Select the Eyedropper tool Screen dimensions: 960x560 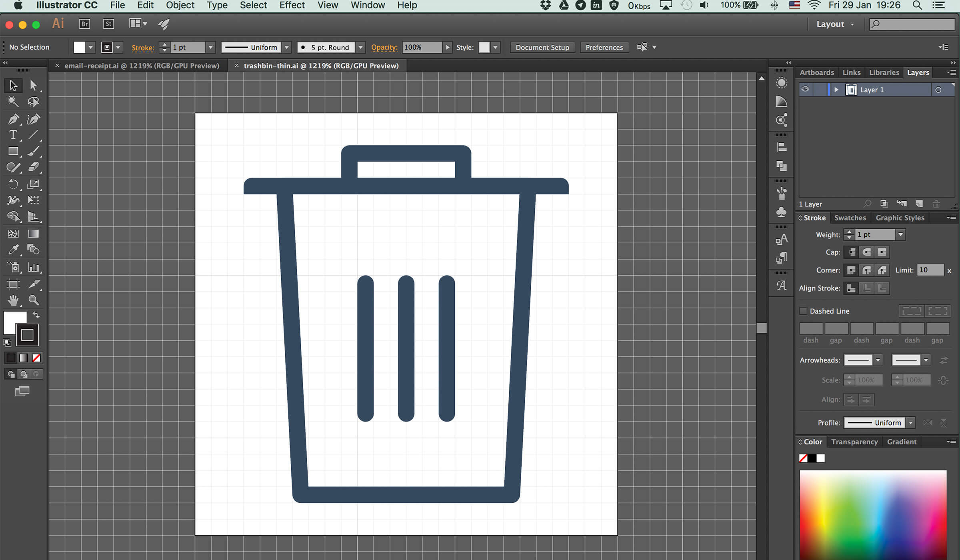click(x=13, y=250)
